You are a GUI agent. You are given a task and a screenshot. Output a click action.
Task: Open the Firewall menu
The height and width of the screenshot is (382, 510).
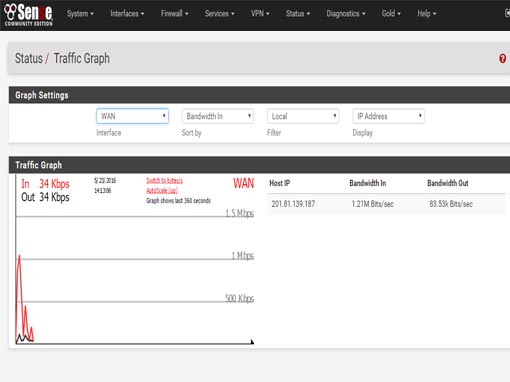tap(174, 14)
